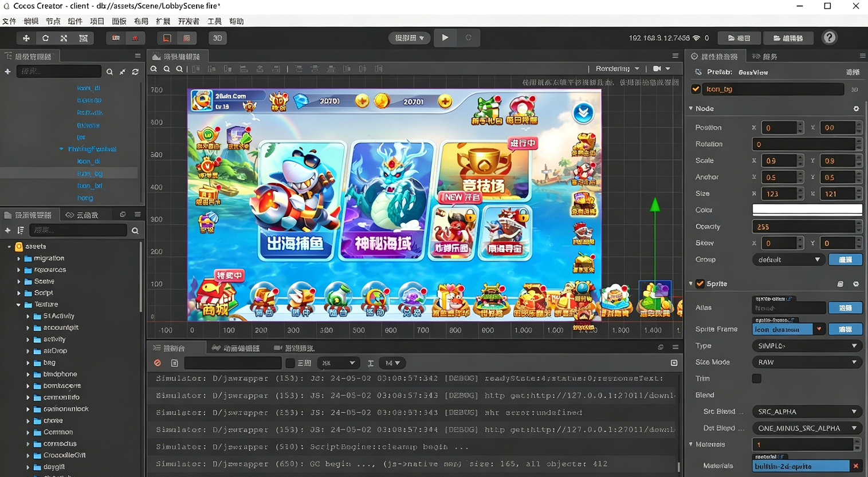Open the Src Blend SRC_ALPHA dropdown

(806, 412)
